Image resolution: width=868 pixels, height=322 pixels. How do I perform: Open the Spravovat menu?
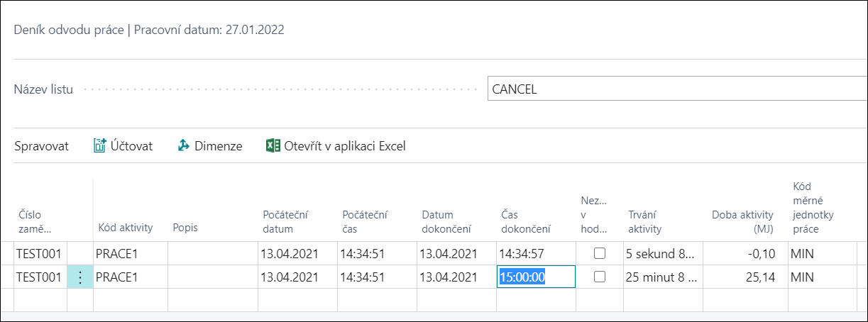(42, 146)
